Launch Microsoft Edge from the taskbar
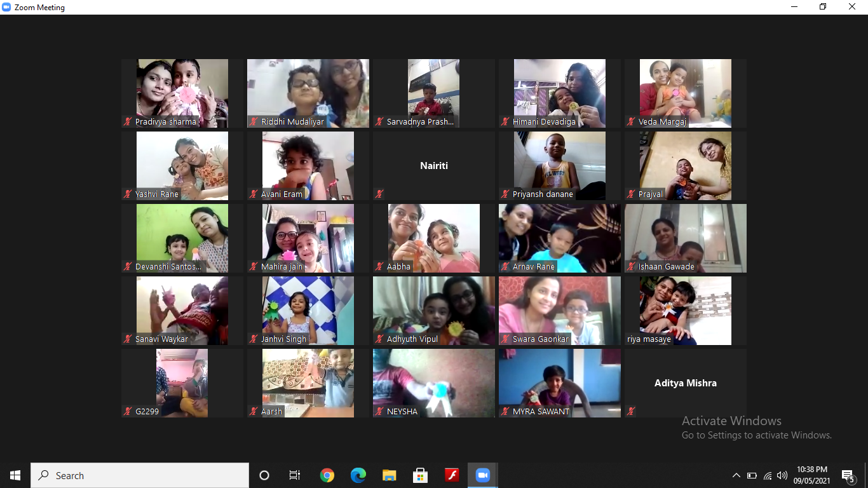868x488 pixels. (358, 475)
